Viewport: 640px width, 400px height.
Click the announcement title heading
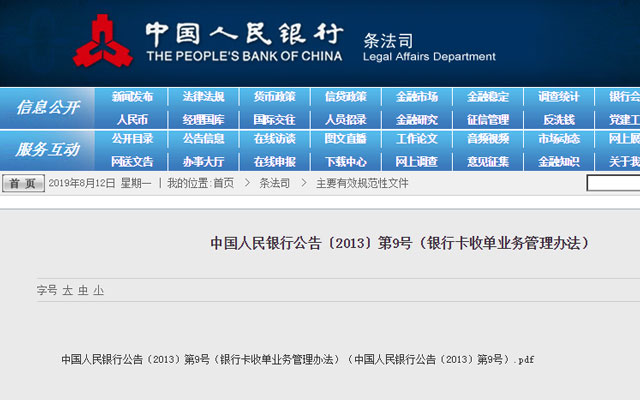(400, 243)
